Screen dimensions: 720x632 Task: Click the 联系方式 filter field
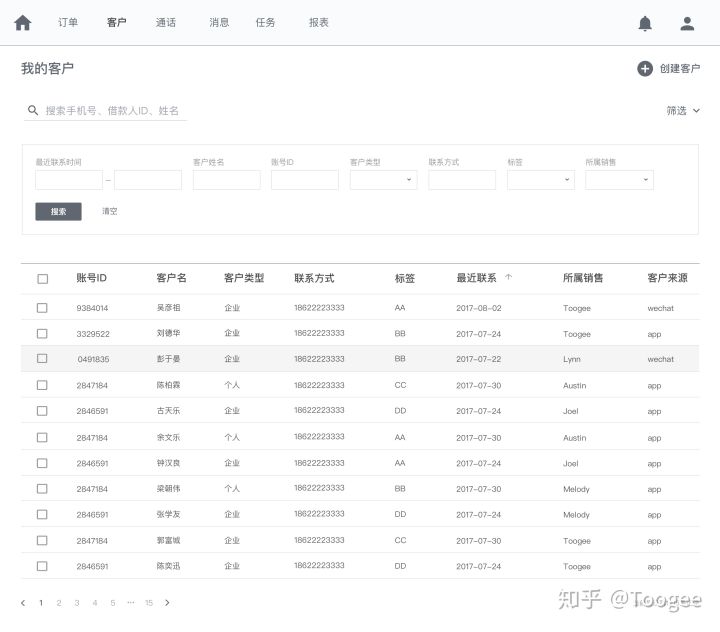(462, 180)
